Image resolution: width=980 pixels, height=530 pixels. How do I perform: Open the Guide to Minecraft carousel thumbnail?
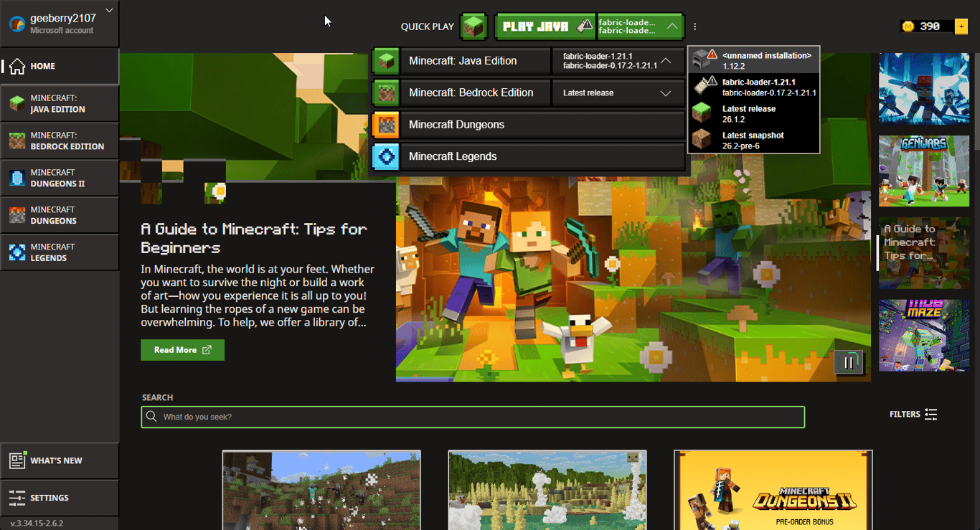point(924,253)
